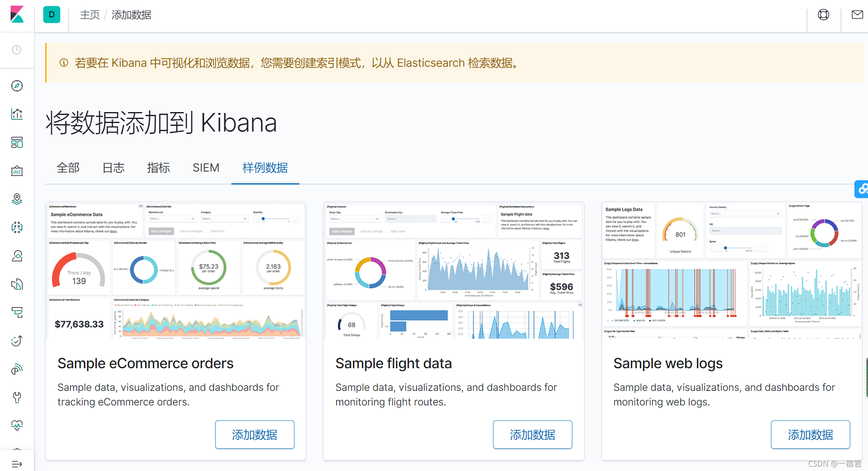This screenshot has height=471, width=868.
Task: Open Infrastructure icon in sidebar
Action: click(x=17, y=256)
